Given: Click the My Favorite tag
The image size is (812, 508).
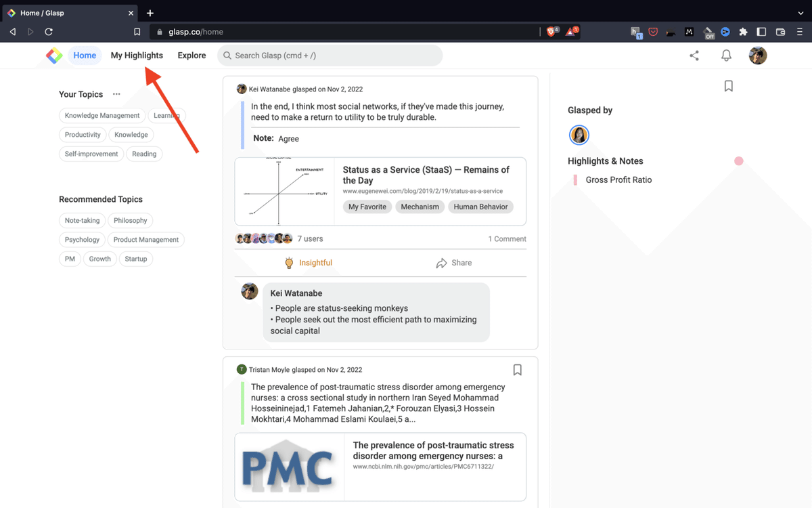Looking at the screenshot, I should 367,207.
